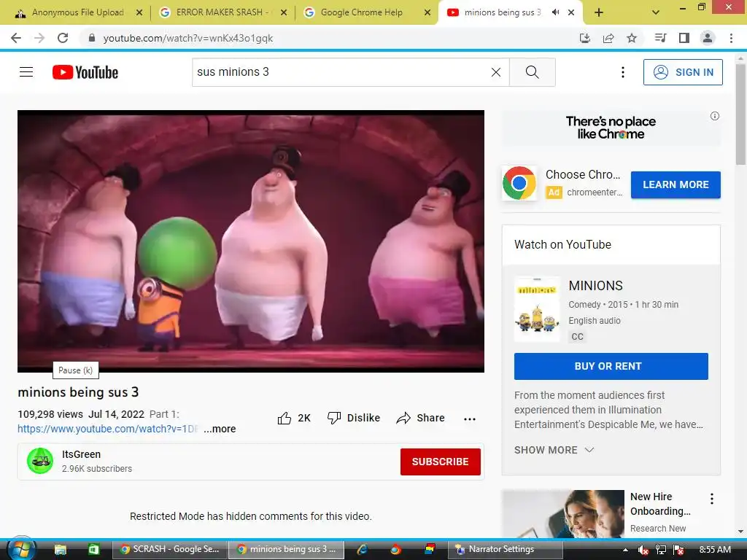Click LEARN MORE on the Chrome ad
The height and width of the screenshot is (560, 747).
point(676,184)
